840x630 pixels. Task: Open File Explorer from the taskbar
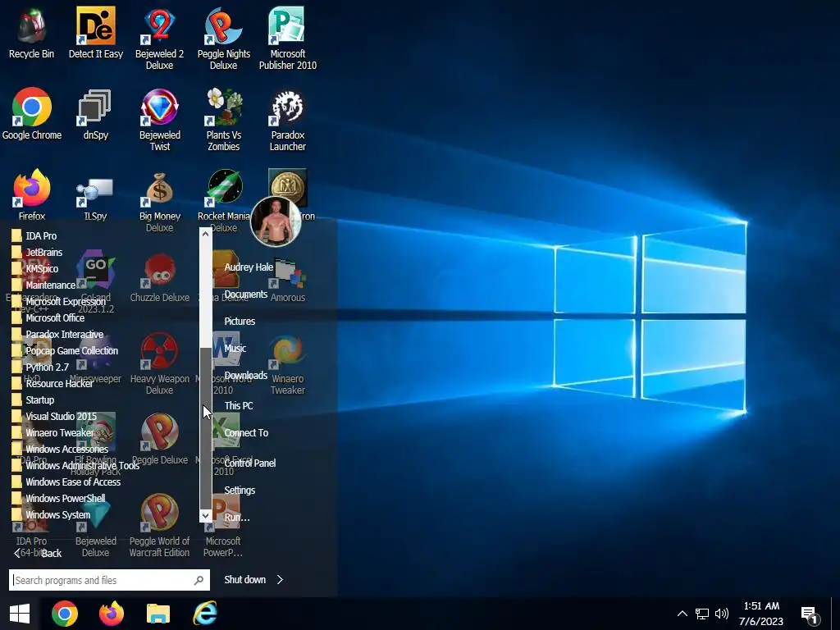[158, 614]
